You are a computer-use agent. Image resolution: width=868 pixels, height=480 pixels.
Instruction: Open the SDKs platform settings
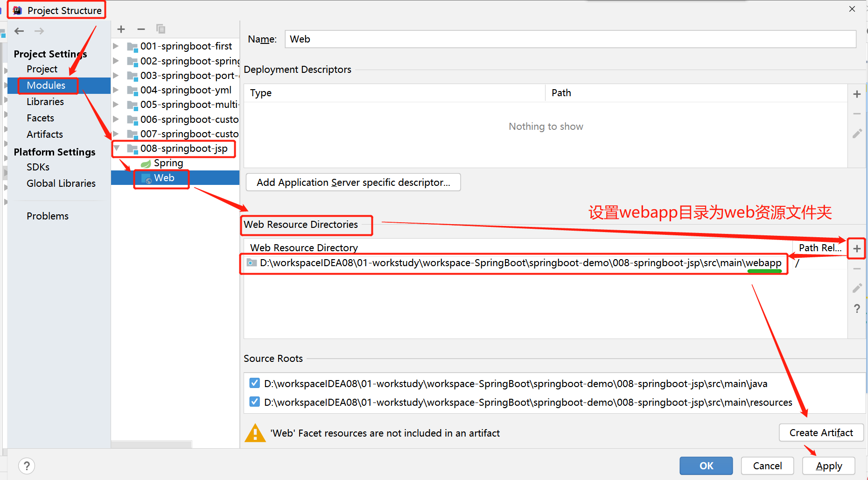click(38, 167)
